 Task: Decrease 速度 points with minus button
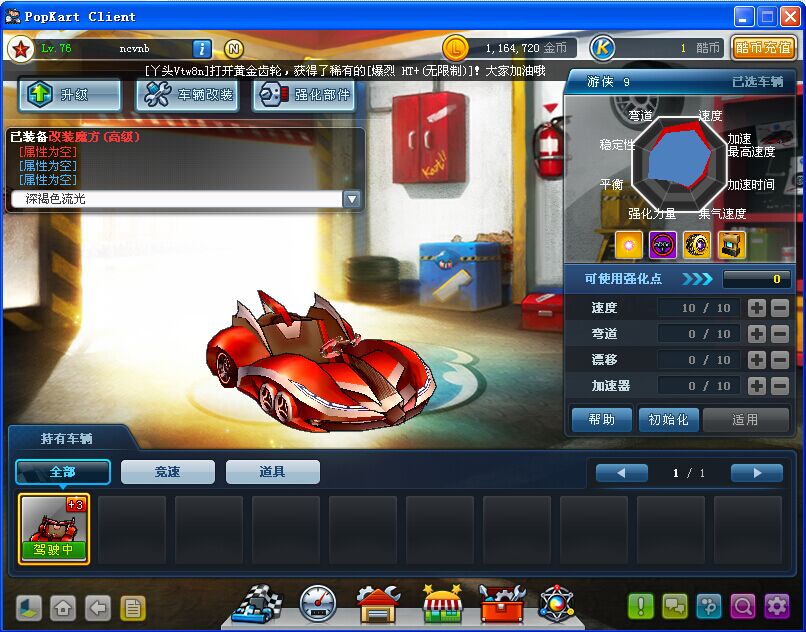tap(780, 308)
